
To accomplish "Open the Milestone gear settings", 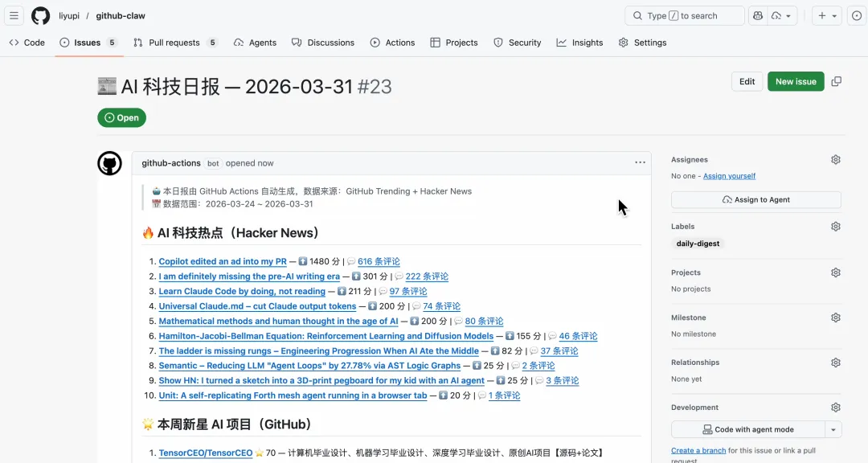I will (836, 318).
